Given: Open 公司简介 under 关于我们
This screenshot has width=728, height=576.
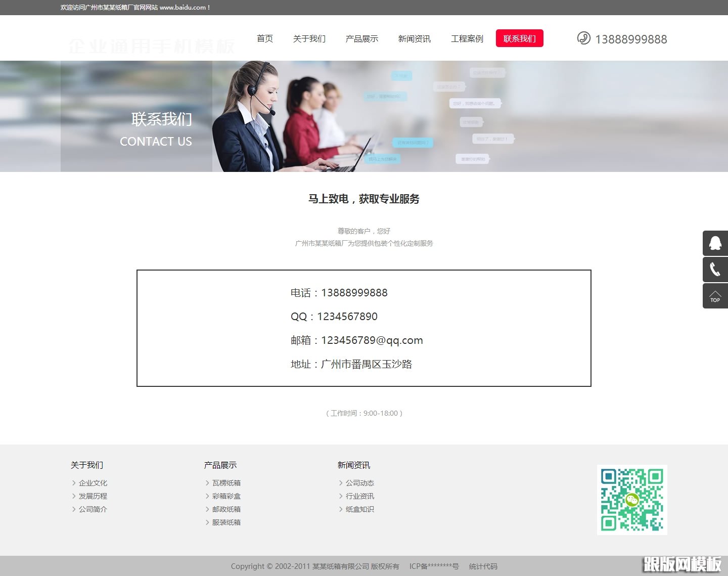Looking at the screenshot, I should tap(93, 509).
